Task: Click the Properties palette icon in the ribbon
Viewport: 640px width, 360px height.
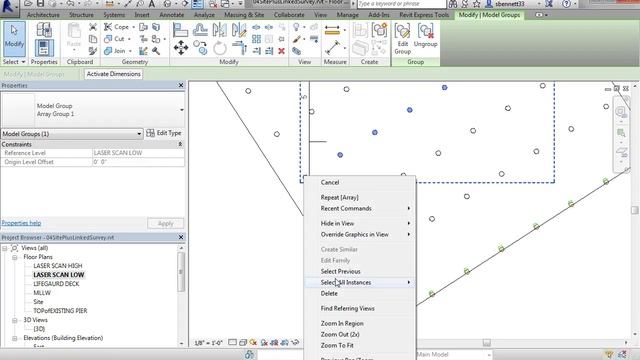Action: pos(44,48)
